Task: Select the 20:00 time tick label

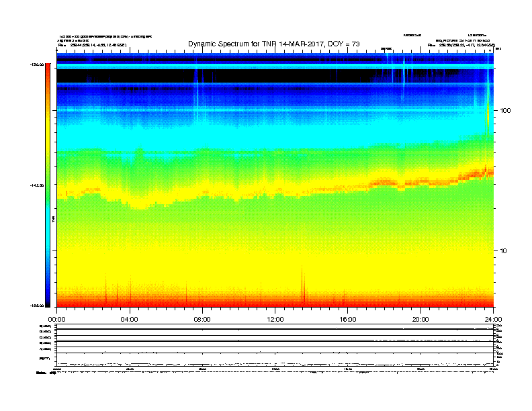Action: tap(420, 319)
